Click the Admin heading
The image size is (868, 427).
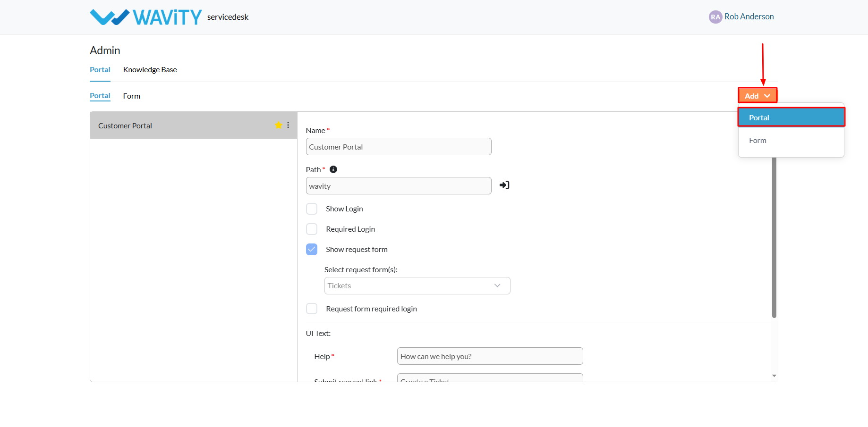point(105,50)
